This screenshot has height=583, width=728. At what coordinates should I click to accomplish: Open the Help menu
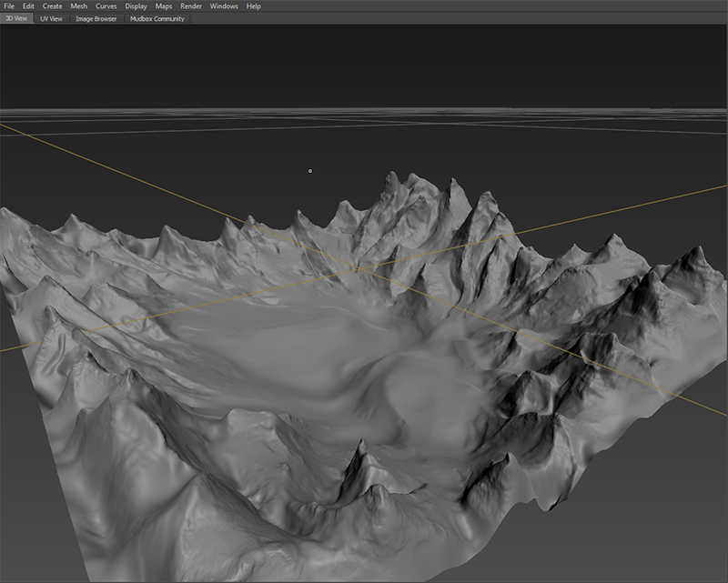[254, 6]
